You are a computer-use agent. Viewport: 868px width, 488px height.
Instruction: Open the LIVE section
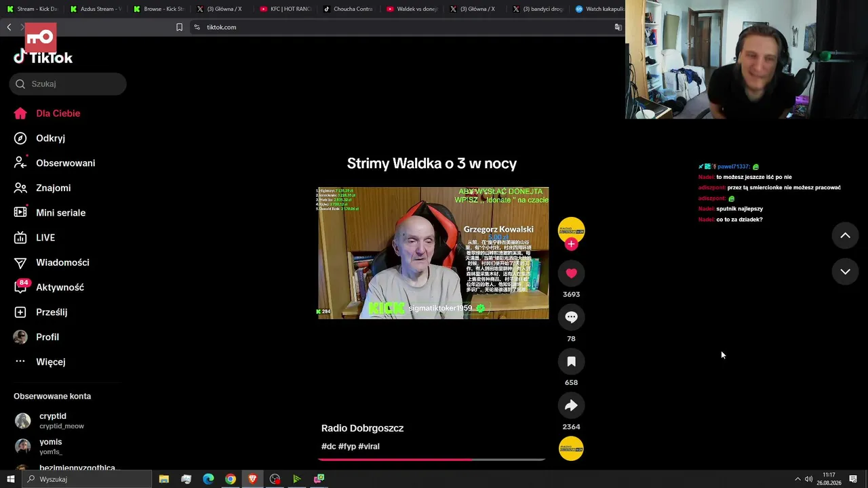[35, 238]
